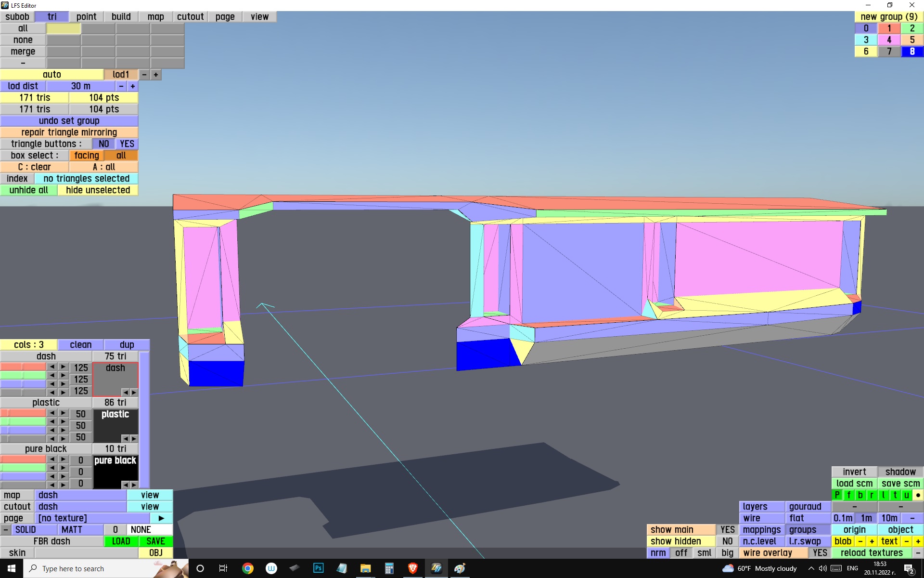Screen dimensions: 924x578
Task: Toggle wire overlay YES button
Action: [820, 553]
